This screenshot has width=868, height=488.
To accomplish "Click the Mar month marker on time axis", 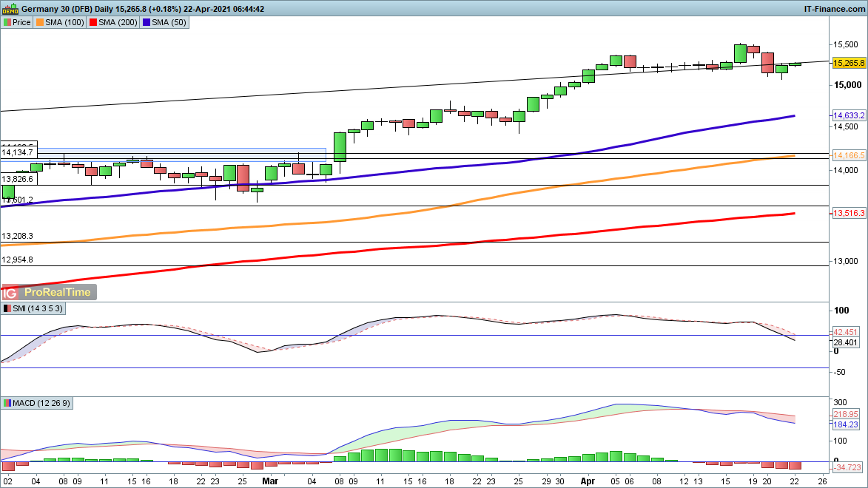I will [x=270, y=479].
